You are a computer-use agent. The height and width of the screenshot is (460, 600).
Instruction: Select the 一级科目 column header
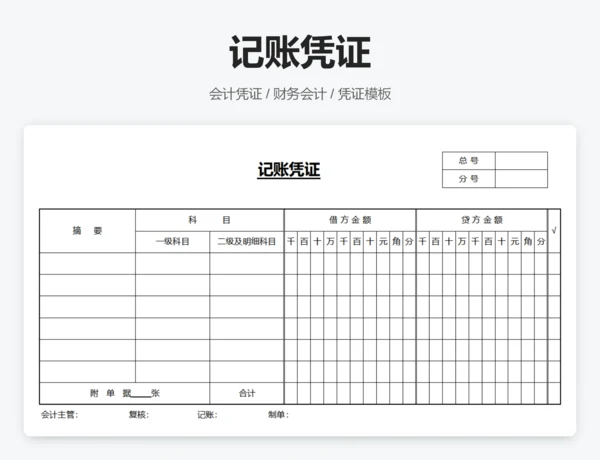click(x=173, y=241)
